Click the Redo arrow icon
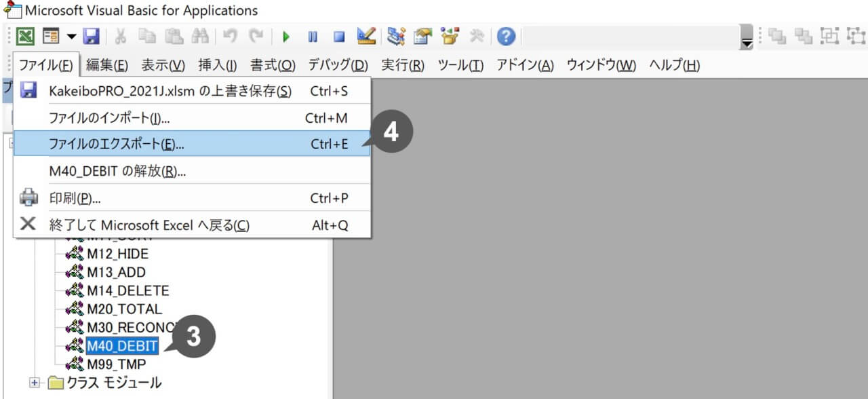 pos(256,36)
